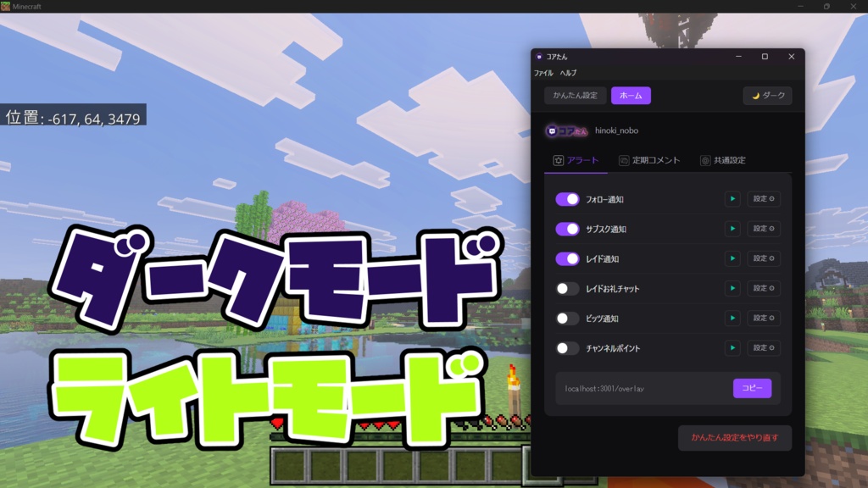
Task: Enable レイドお礼チャット switch
Action: (567, 289)
